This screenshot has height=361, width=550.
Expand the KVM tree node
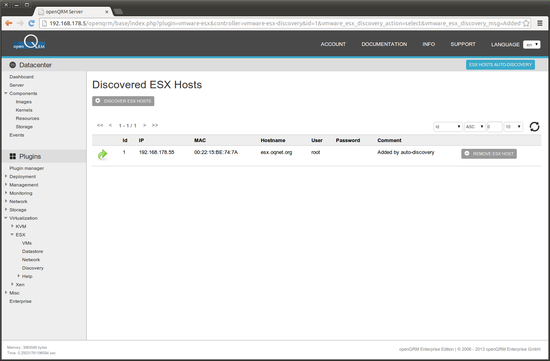pyautogui.click(x=12, y=226)
